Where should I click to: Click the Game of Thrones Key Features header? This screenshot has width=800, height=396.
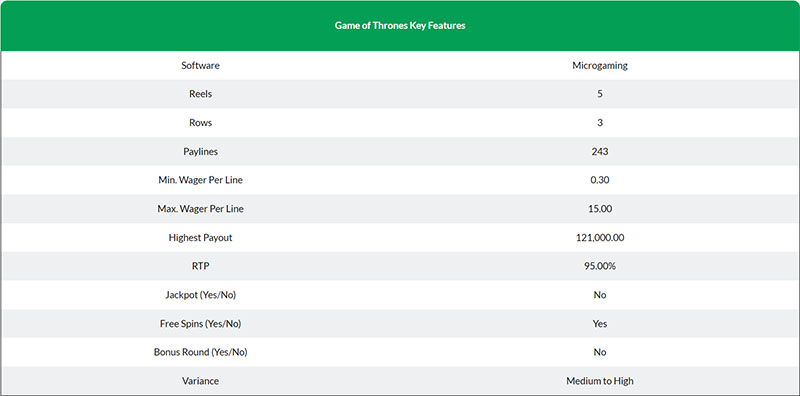(x=400, y=26)
